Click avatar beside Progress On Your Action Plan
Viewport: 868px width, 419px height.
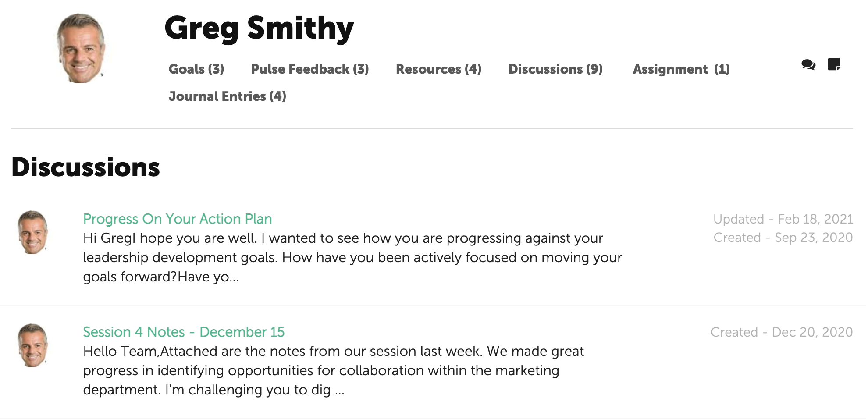pyautogui.click(x=32, y=232)
